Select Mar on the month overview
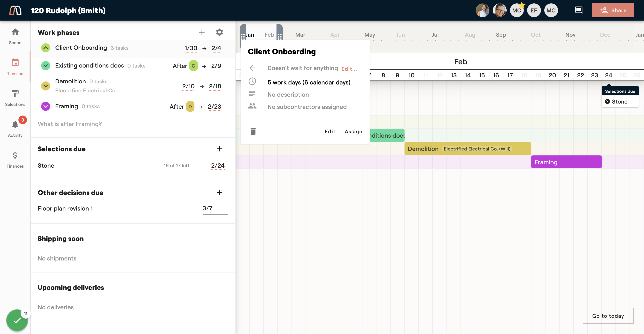 (x=300, y=35)
